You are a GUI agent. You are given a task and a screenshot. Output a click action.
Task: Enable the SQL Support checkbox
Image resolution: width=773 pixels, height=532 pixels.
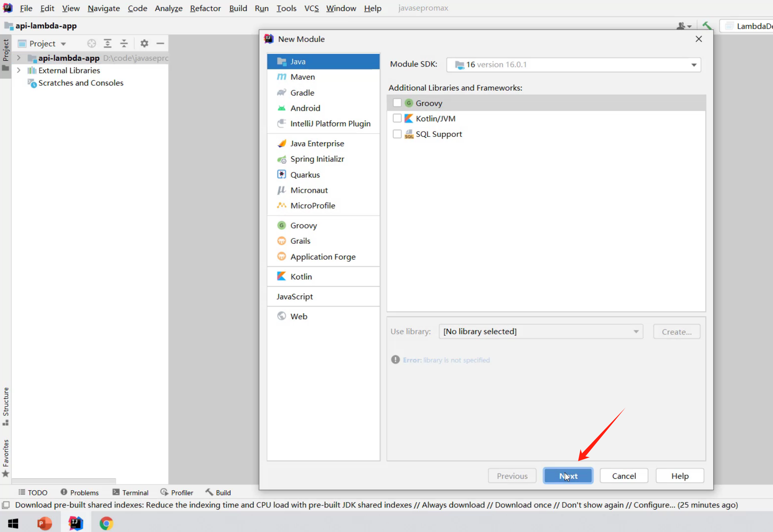(x=397, y=134)
